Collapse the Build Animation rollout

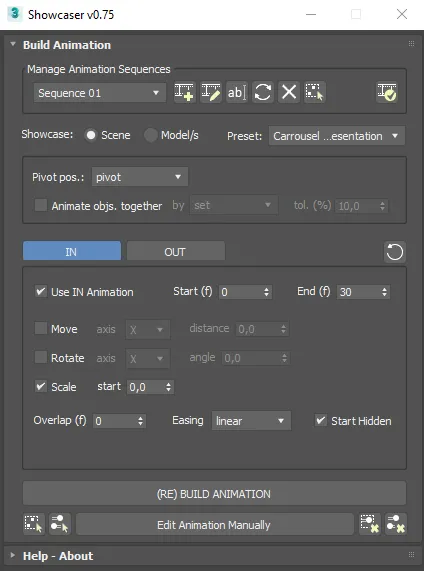[13, 44]
